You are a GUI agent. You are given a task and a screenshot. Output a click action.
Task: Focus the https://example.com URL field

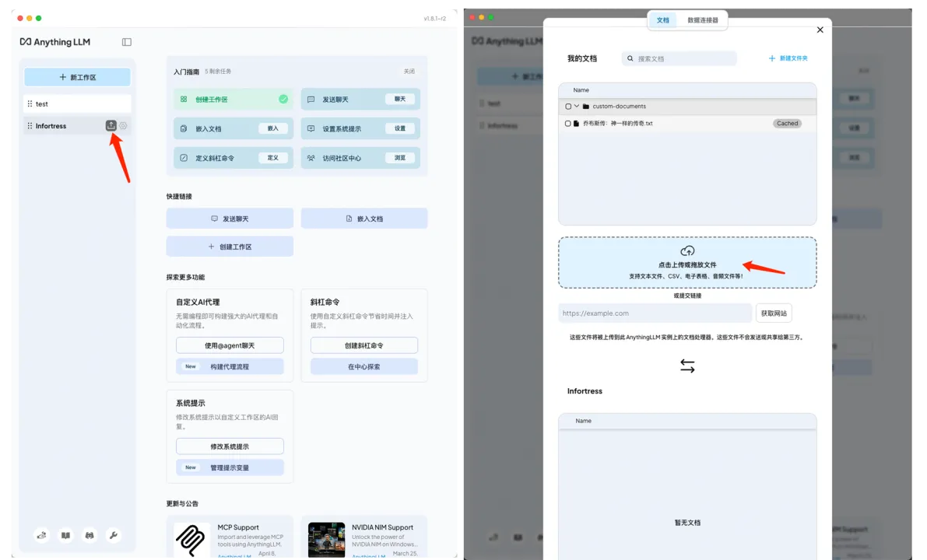(655, 313)
